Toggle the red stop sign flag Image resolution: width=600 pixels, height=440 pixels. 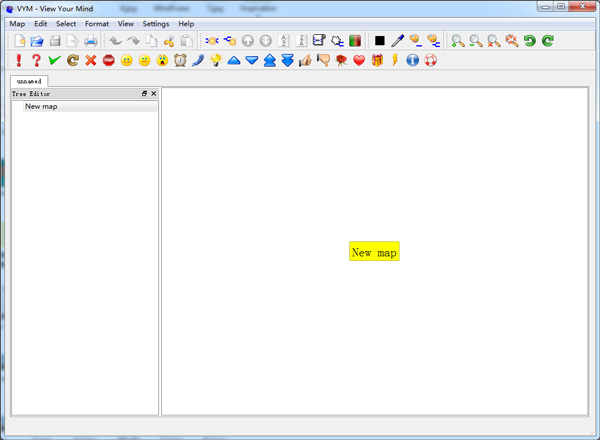point(108,61)
